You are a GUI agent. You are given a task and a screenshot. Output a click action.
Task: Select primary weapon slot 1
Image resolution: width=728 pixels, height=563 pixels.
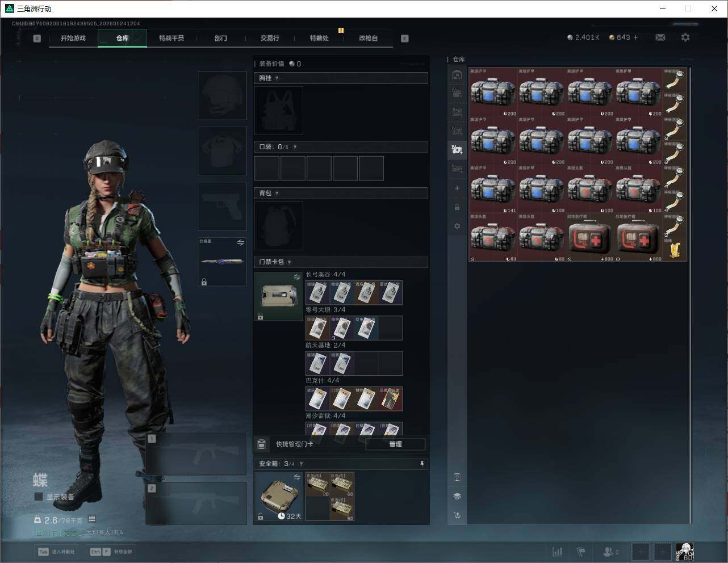(x=196, y=454)
